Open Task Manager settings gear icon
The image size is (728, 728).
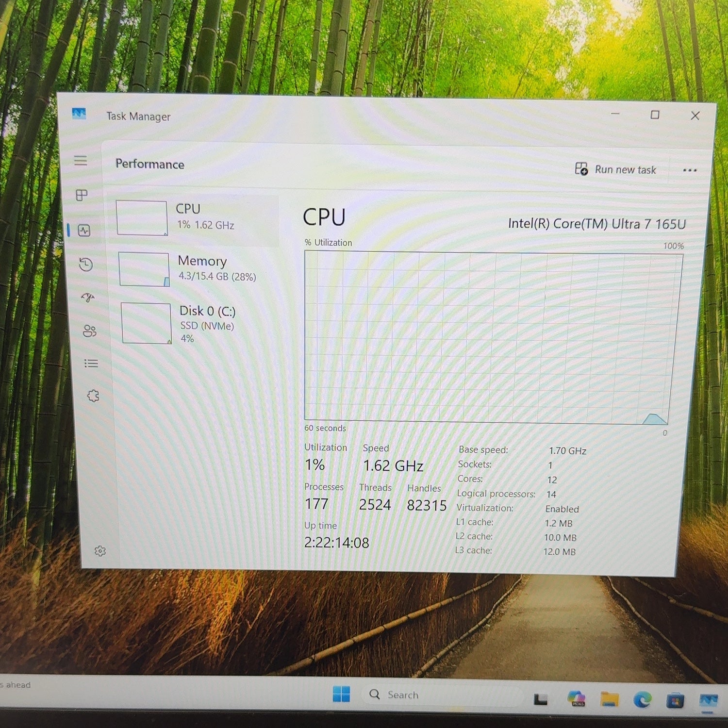coord(100,551)
